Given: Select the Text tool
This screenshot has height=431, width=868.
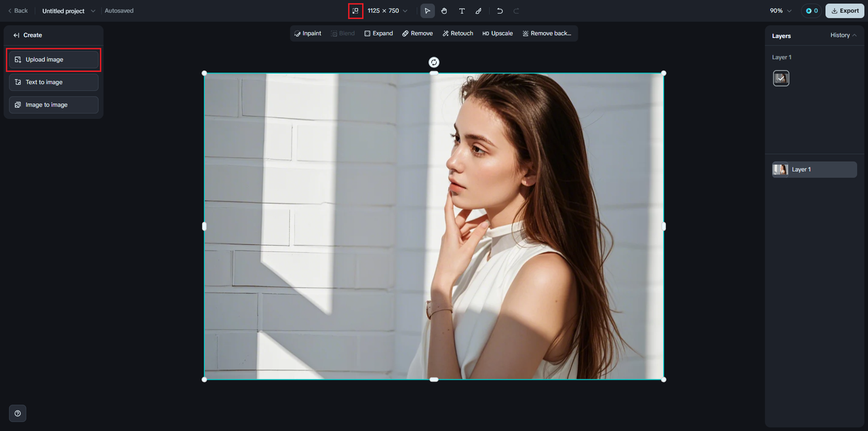Looking at the screenshot, I should [x=462, y=11].
